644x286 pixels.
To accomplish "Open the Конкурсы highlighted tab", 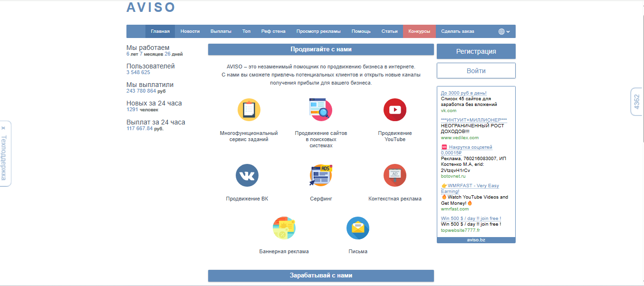I will 419,31.
